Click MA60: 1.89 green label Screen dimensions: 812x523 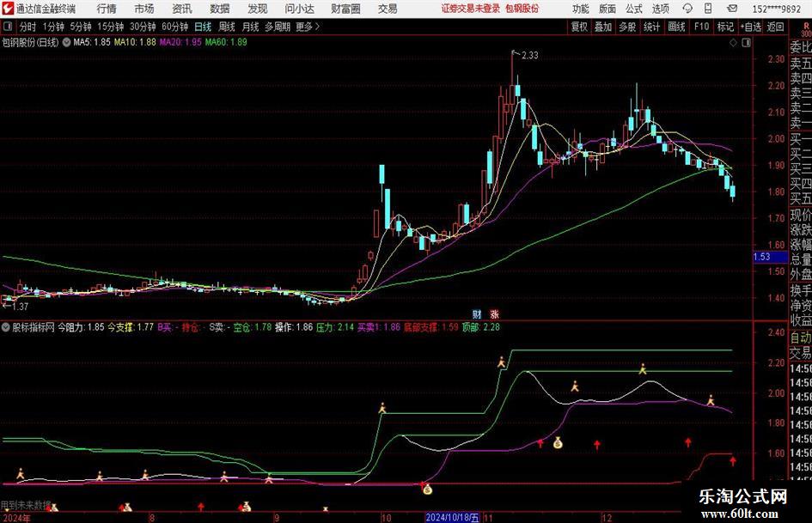click(226, 42)
